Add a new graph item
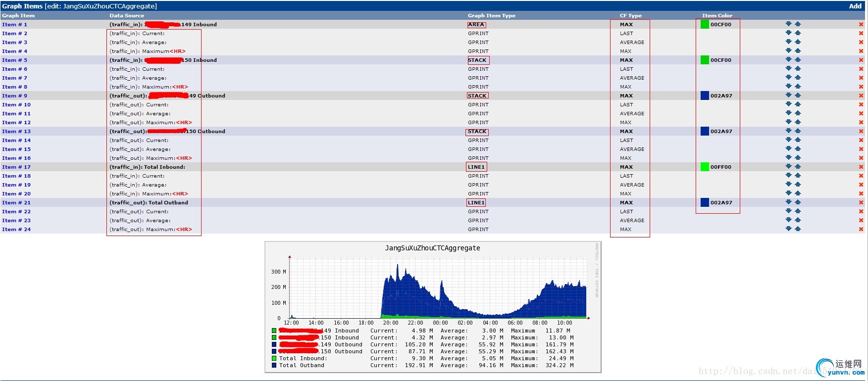Viewport: 868px width, 381px height. (x=855, y=6)
